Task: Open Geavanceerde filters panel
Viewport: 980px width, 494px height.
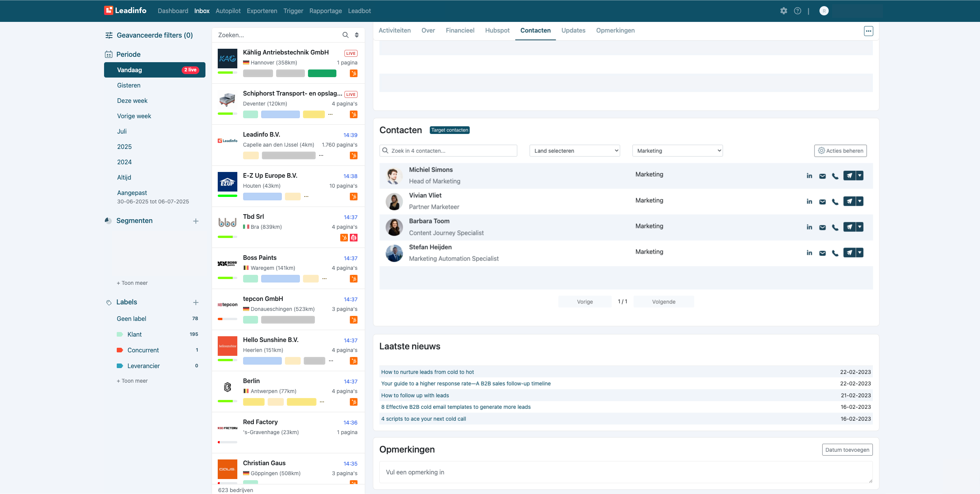Action: pyautogui.click(x=149, y=35)
